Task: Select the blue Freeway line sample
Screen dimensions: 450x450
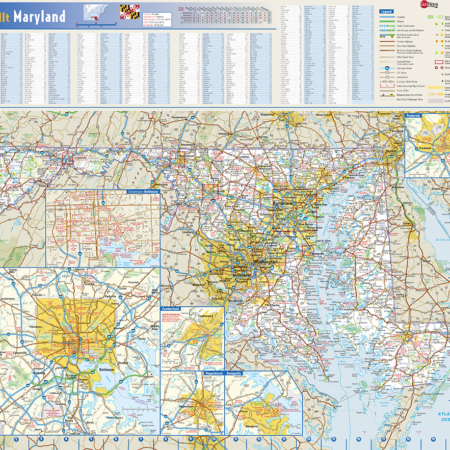Action: (x=387, y=17)
